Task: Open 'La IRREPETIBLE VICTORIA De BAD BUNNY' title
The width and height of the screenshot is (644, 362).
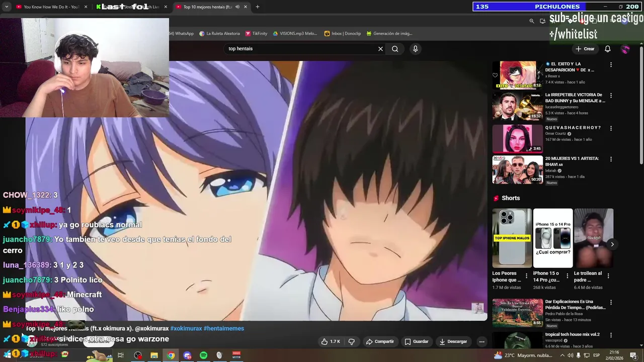Action: point(575,98)
